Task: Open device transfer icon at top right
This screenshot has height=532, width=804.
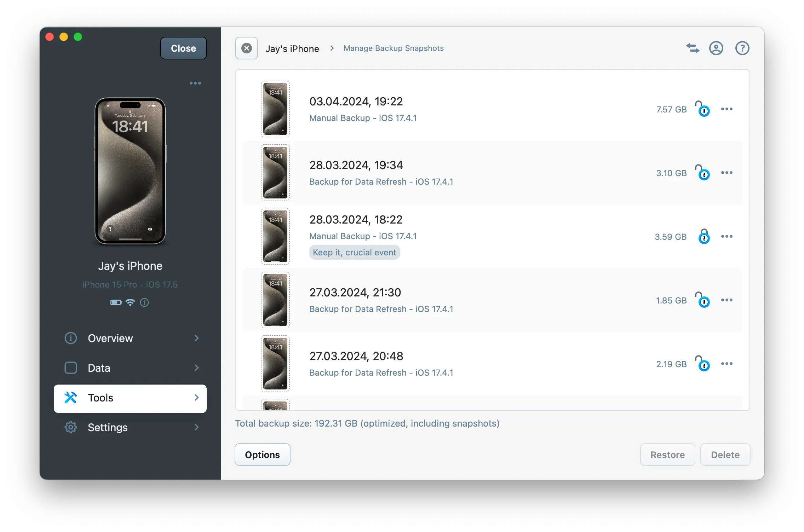Action: pyautogui.click(x=693, y=48)
